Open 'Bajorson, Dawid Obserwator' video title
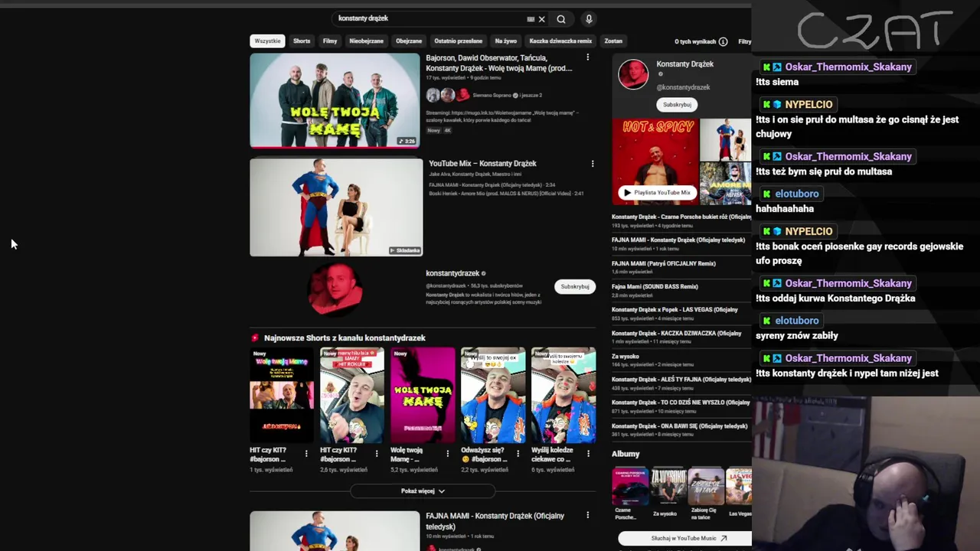The image size is (980, 551). [499, 64]
